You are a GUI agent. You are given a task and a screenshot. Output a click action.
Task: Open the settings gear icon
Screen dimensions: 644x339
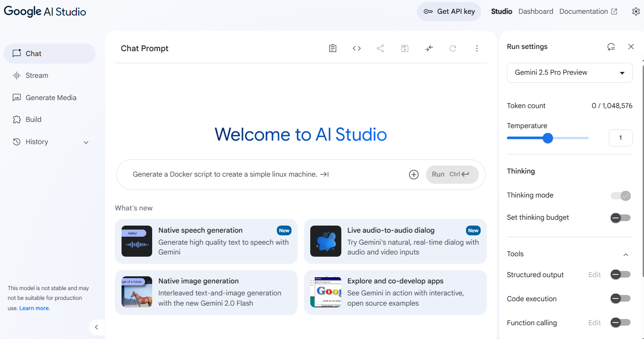pyautogui.click(x=636, y=12)
